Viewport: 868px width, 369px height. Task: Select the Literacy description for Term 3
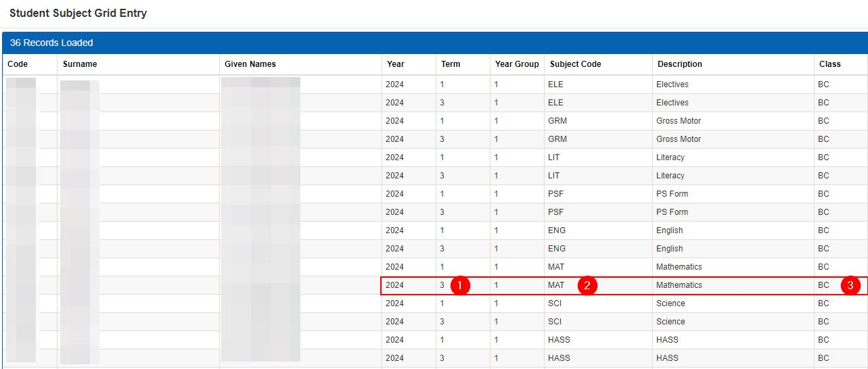670,176
